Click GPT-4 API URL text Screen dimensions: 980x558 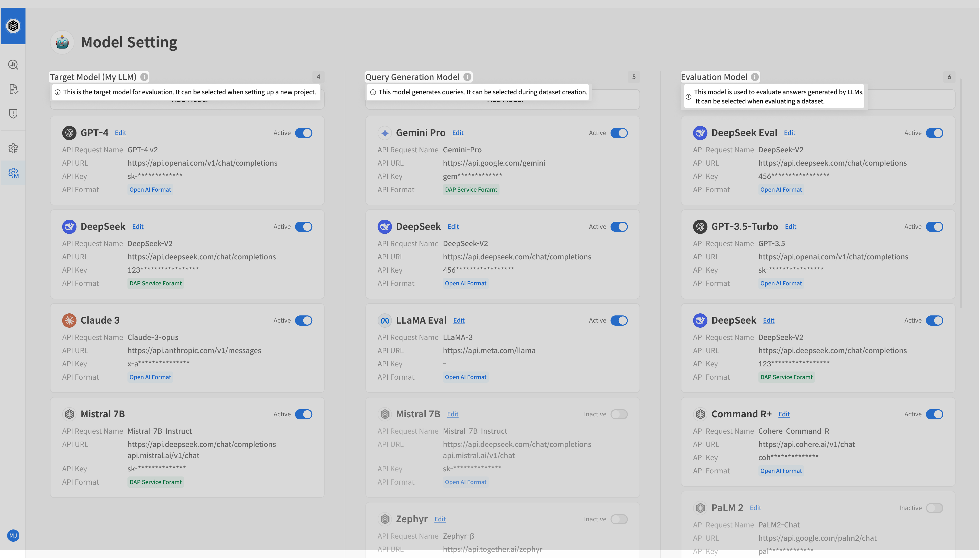click(x=202, y=163)
